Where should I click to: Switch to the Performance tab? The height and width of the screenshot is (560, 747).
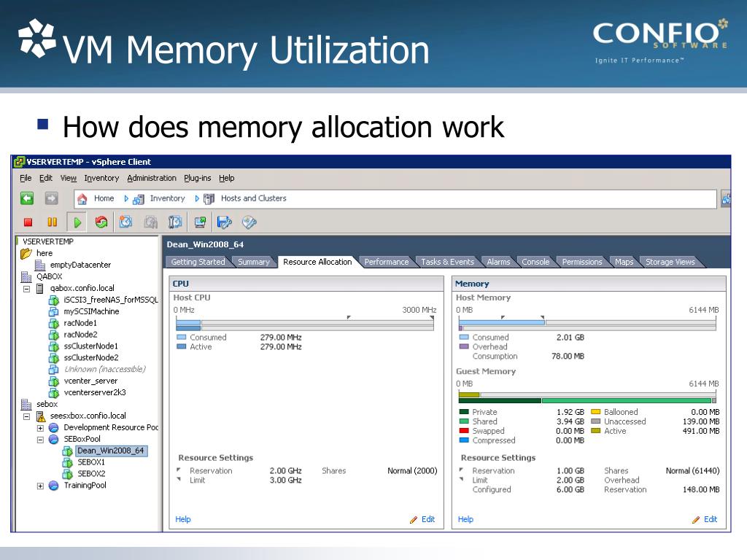pos(387,262)
